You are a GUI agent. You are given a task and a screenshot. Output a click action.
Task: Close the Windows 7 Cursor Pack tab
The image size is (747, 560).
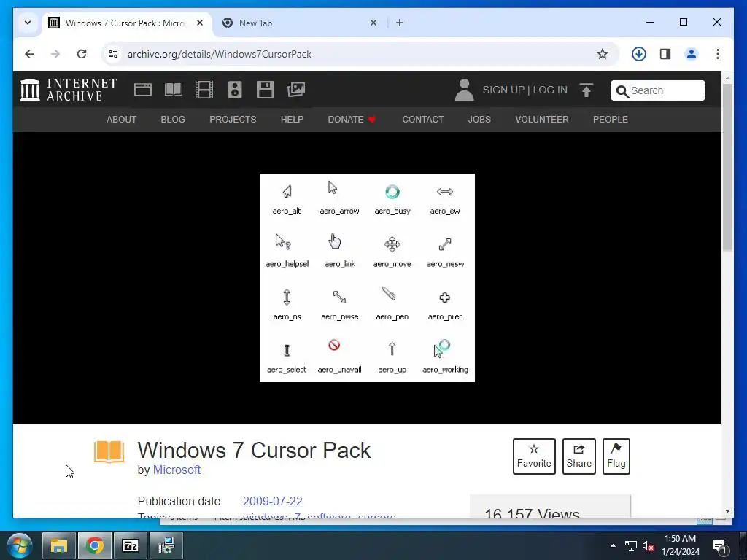(x=200, y=23)
